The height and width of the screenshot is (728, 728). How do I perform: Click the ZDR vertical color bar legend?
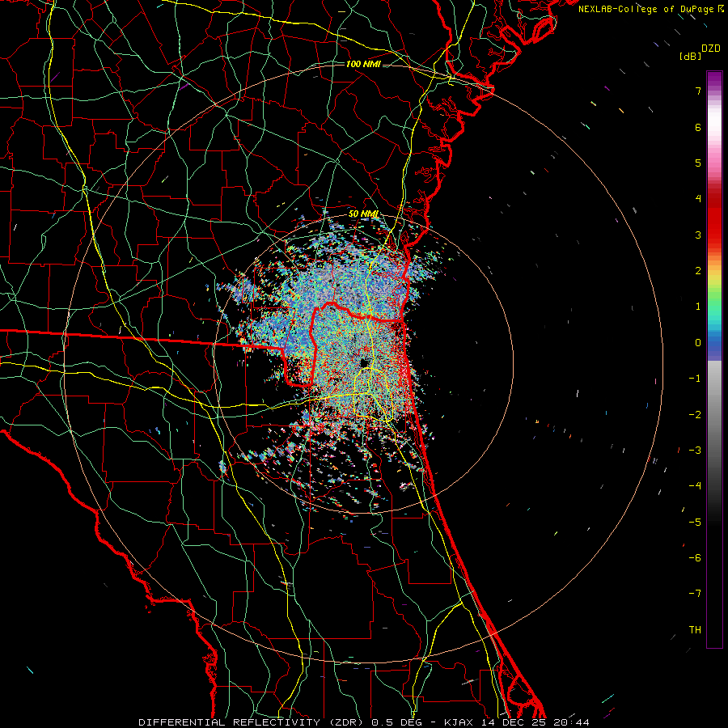pyautogui.click(x=714, y=359)
